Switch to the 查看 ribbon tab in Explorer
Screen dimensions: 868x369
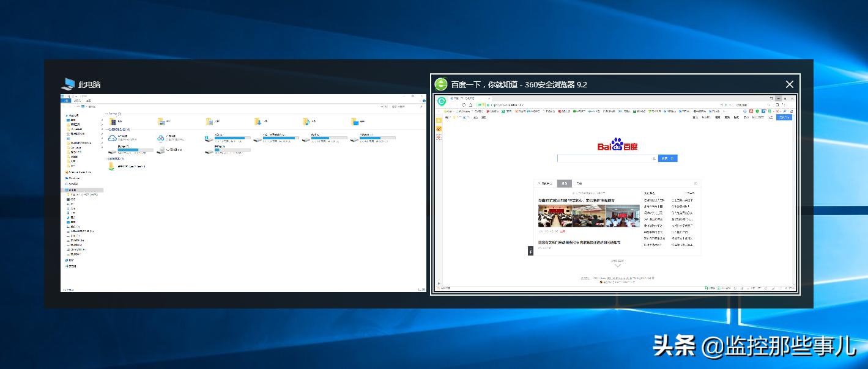click(x=89, y=100)
